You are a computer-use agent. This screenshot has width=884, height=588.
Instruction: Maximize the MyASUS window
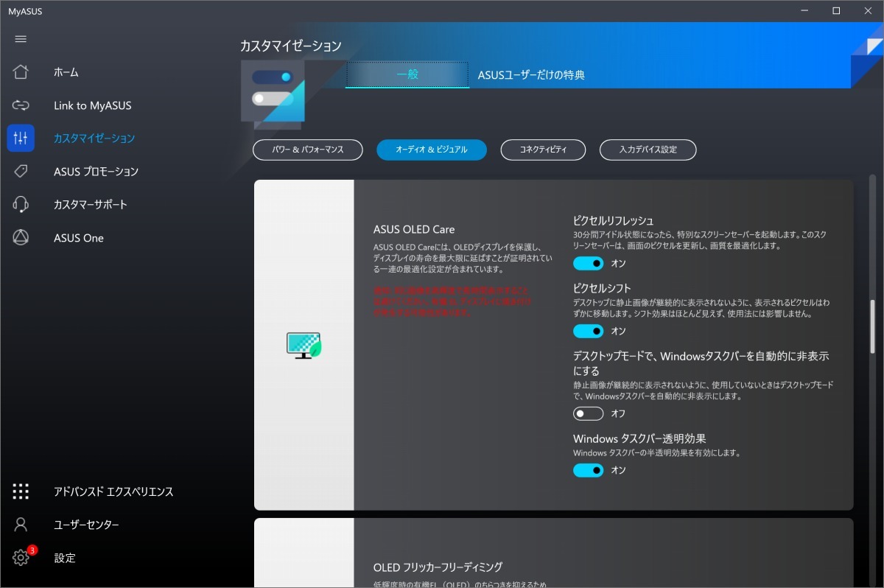click(x=836, y=10)
